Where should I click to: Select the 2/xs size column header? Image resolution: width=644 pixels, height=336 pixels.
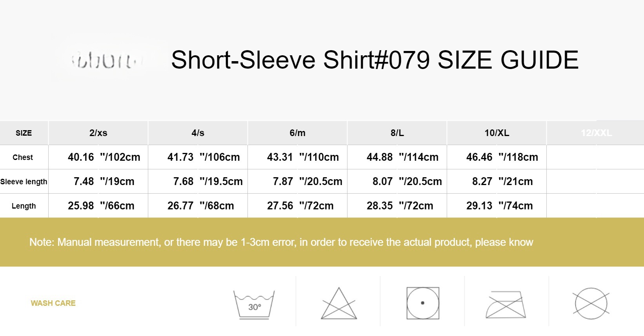click(x=98, y=133)
